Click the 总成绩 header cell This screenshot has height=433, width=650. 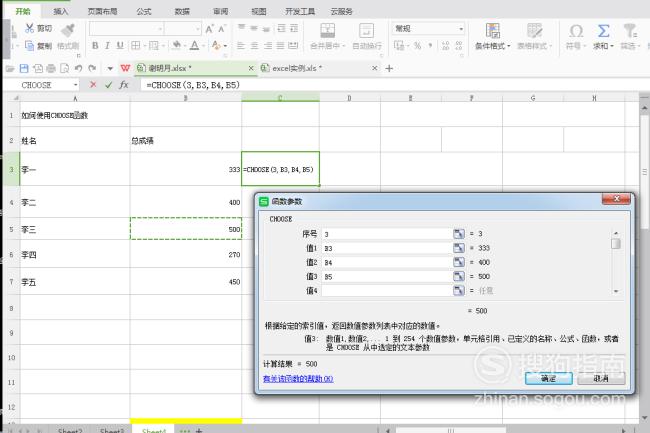[186, 140]
